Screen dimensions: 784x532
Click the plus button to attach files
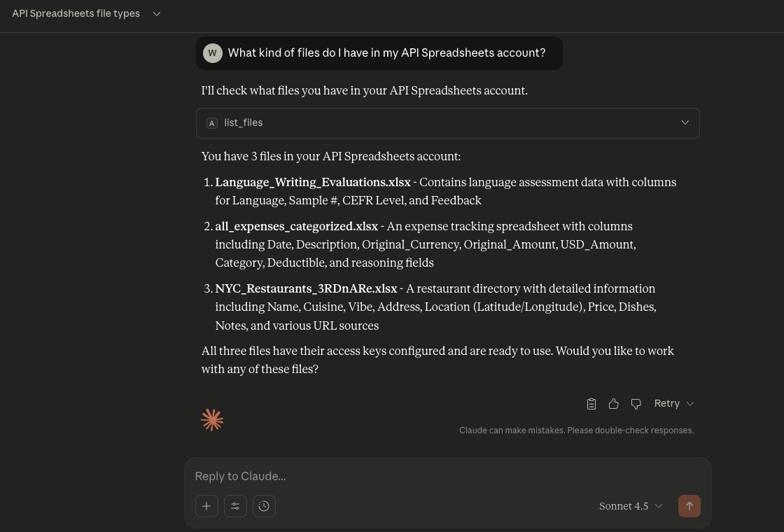coord(206,506)
